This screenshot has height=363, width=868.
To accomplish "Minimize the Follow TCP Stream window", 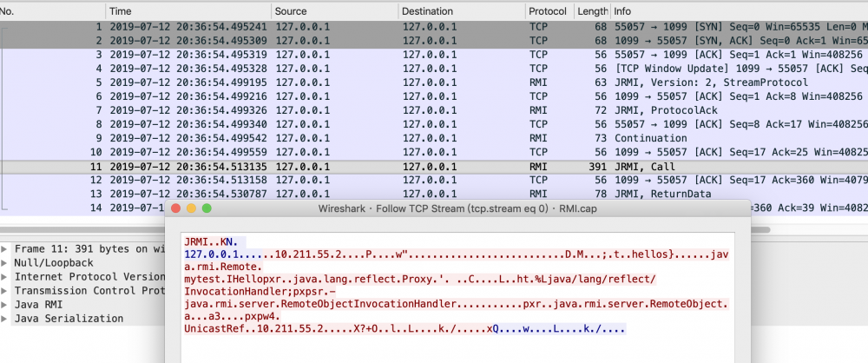I will click(x=191, y=209).
